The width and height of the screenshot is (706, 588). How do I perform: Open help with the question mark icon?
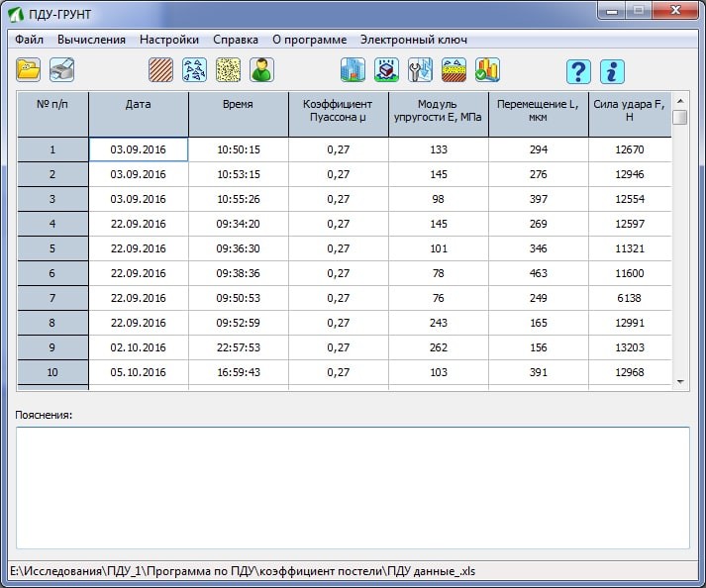click(x=578, y=71)
